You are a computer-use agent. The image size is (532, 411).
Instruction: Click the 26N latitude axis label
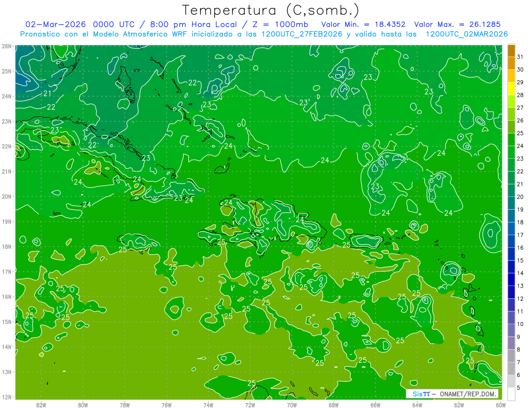(6, 46)
